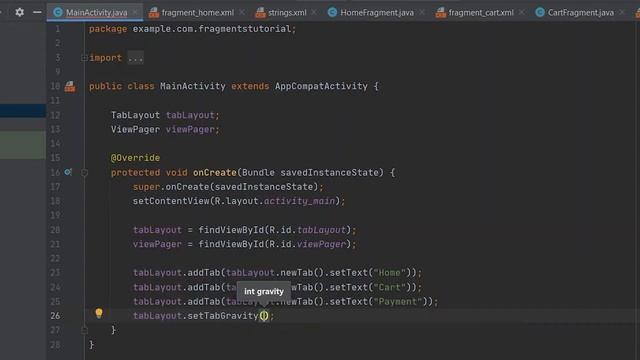Close the fragment_cart.xml tab
Image resolution: width=640 pixels, height=360 pixels.
coord(522,13)
